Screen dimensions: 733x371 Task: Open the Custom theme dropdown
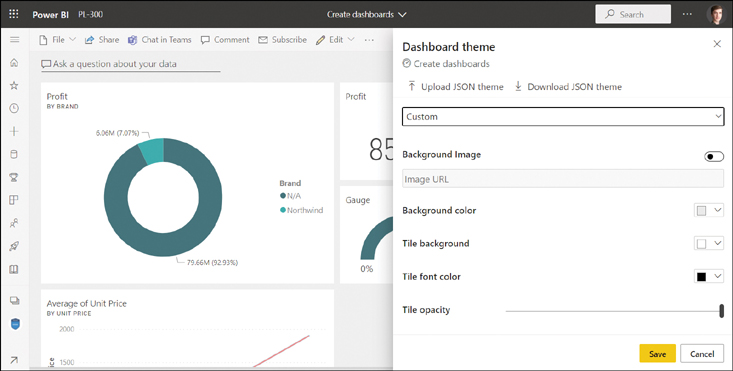point(563,117)
